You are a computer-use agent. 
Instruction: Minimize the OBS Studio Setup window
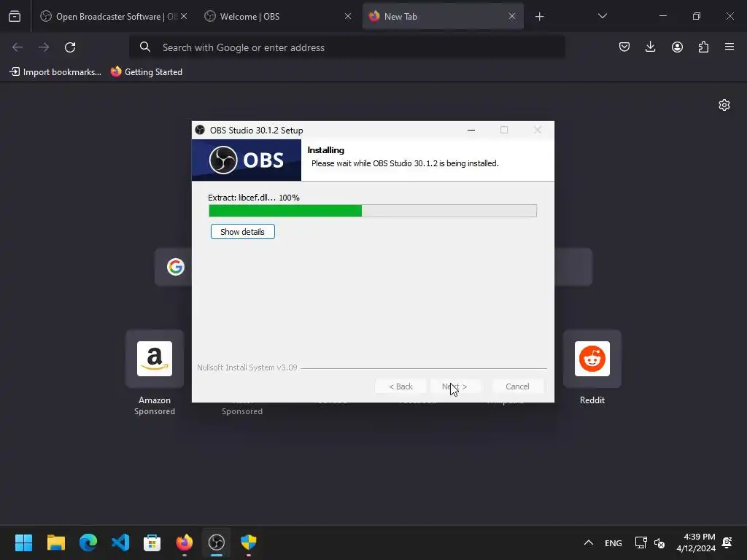471,130
